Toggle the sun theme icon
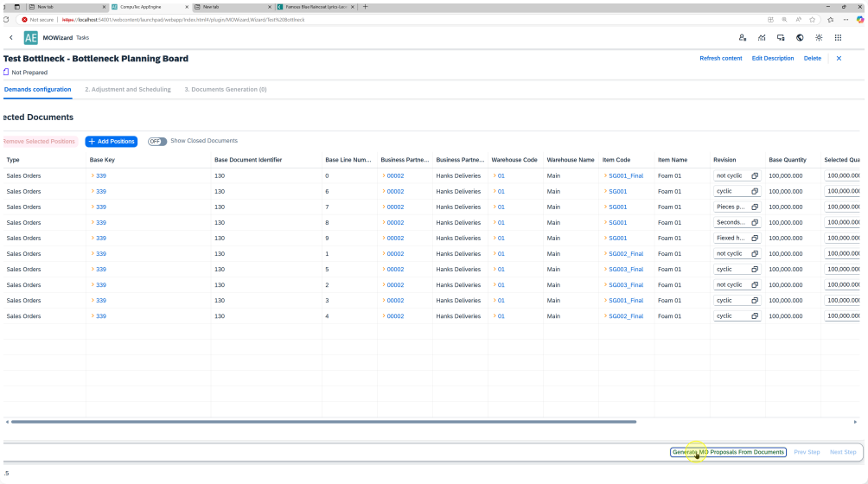868x484 pixels. pyautogui.click(x=819, y=38)
